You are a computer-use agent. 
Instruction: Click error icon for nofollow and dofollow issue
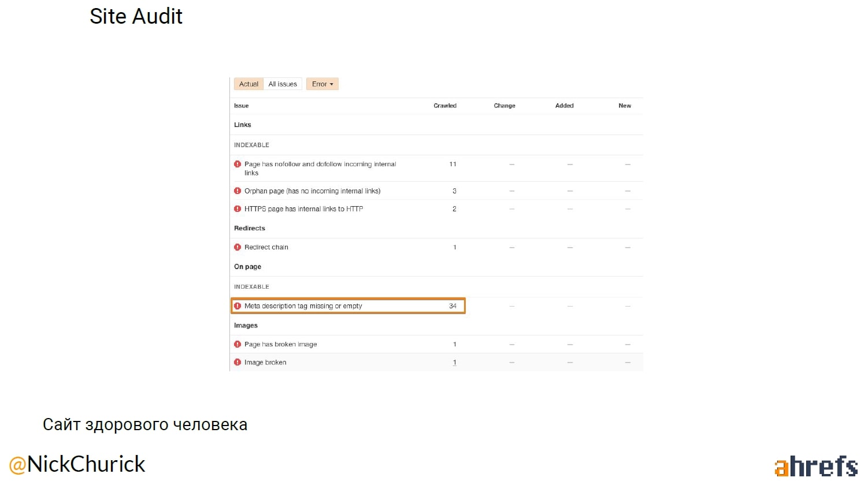[238, 165]
